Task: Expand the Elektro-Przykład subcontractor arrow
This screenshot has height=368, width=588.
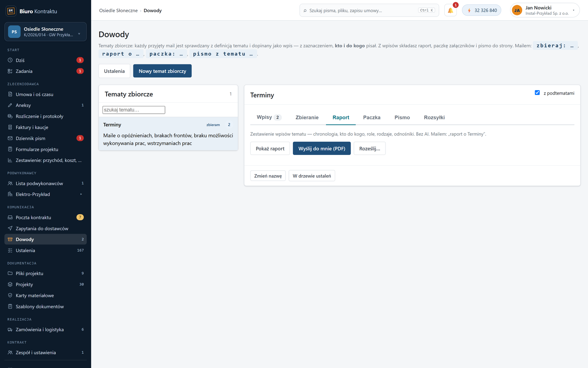Action: pyautogui.click(x=81, y=194)
